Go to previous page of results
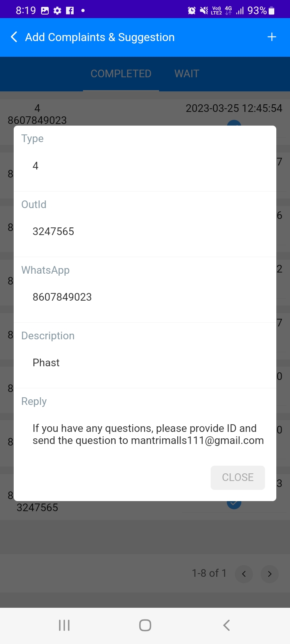Image resolution: width=290 pixels, height=644 pixels. [x=244, y=574]
